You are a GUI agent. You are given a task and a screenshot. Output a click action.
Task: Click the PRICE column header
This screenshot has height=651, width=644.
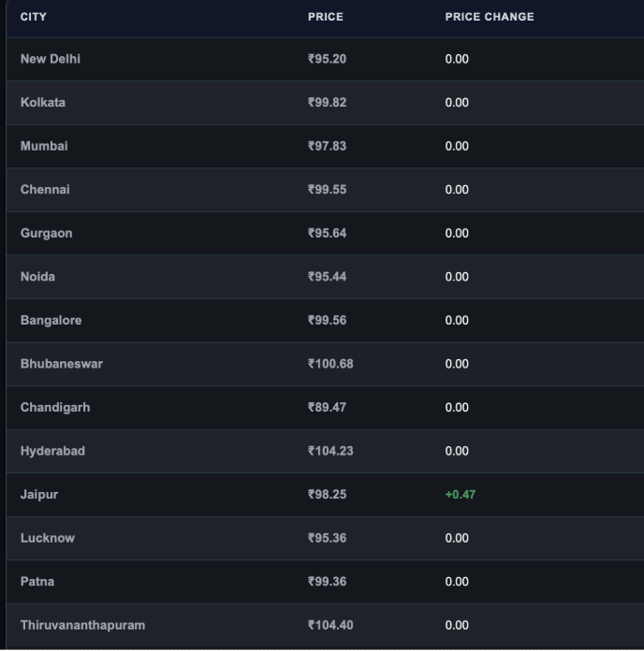click(326, 17)
